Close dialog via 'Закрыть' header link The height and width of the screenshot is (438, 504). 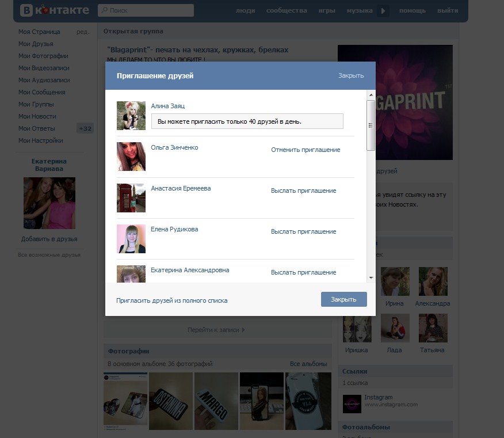[x=351, y=75]
